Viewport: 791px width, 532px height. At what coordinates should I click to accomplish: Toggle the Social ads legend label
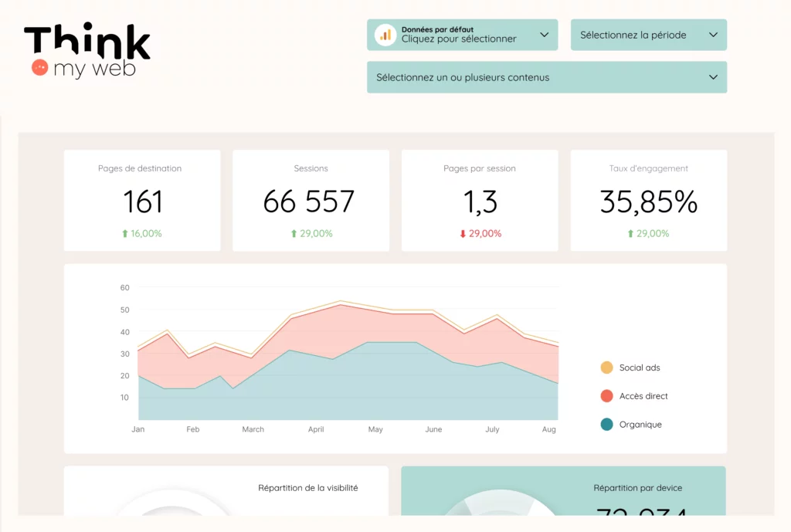pos(640,368)
